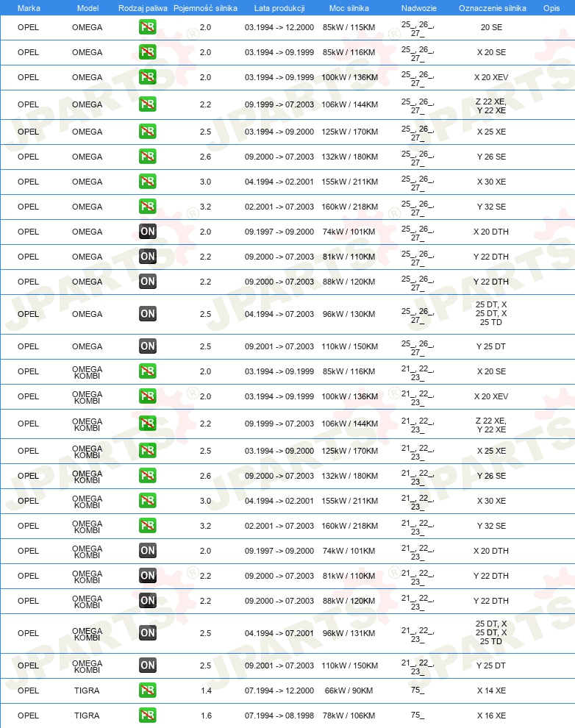The height and width of the screenshot is (728, 575).
Task: Click the Moc silnika column header
Action: (349, 8)
